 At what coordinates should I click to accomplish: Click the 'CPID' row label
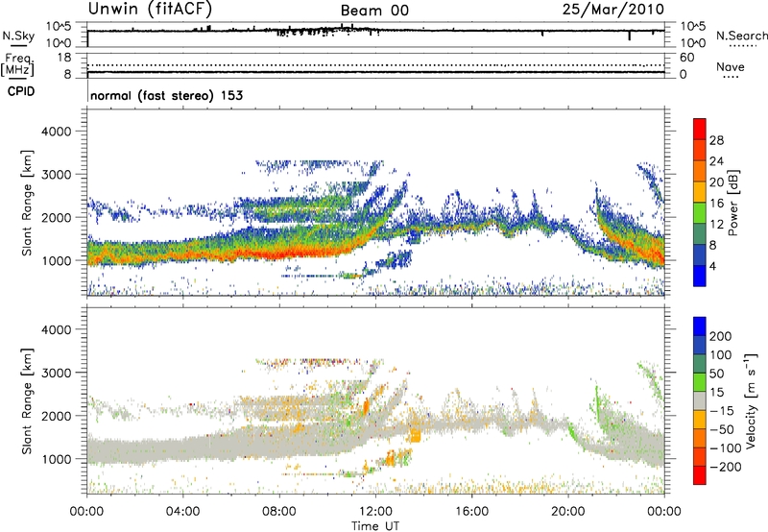click(x=21, y=91)
